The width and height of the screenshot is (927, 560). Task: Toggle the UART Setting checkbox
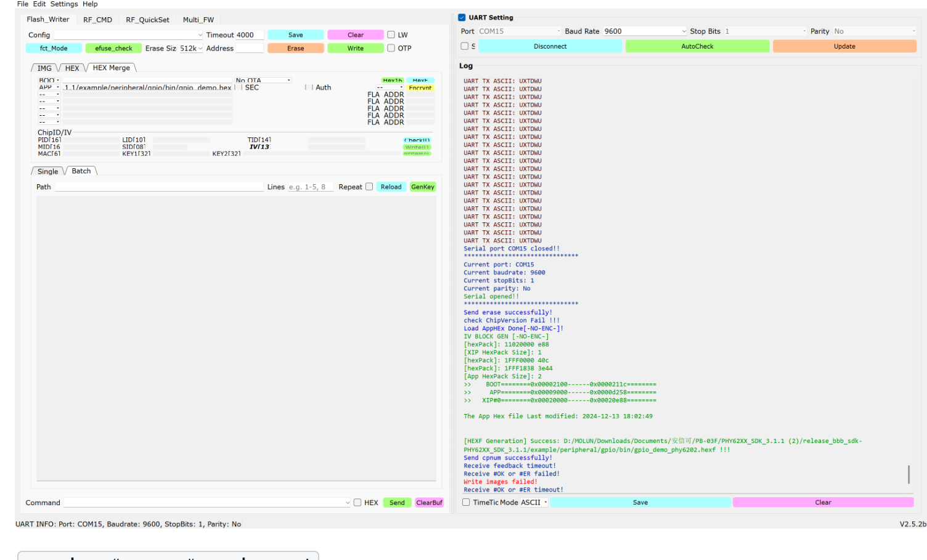pos(462,17)
